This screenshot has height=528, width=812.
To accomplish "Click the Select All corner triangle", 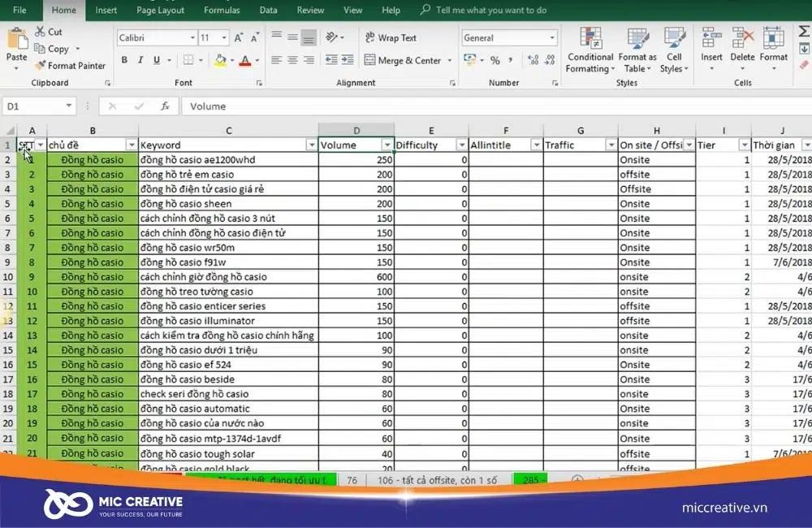I will [9, 131].
